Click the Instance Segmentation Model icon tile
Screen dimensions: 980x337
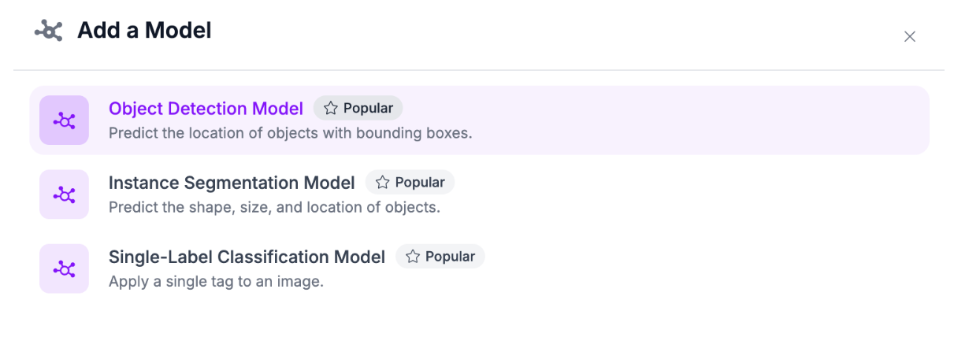tap(64, 194)
